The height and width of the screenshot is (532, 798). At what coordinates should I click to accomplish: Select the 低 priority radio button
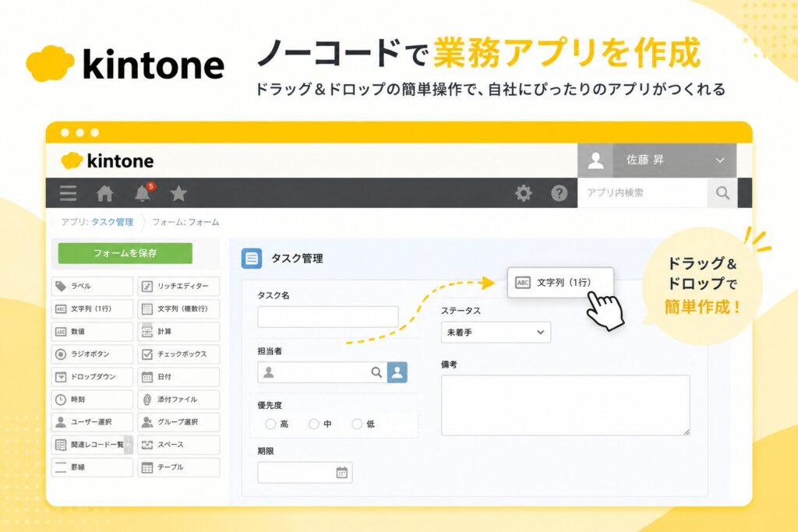click(x=357, y=424)
